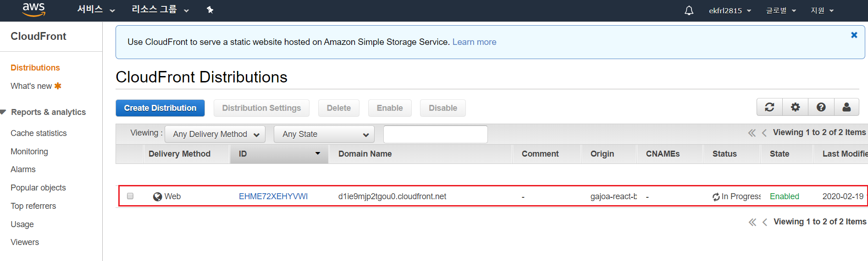Viewport: 868px width, 261px height.
Task: Open the Any Delivery Method dropdown
Action: click(215, 134)
